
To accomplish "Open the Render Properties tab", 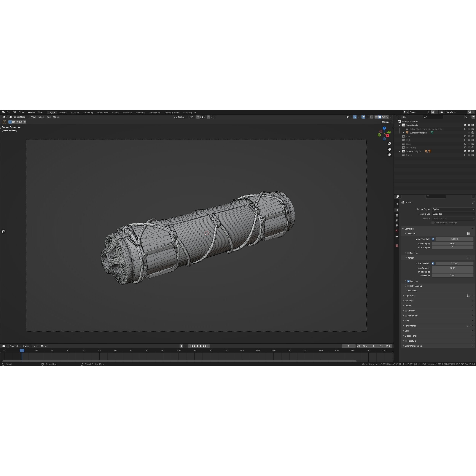I will pos(397,210).
